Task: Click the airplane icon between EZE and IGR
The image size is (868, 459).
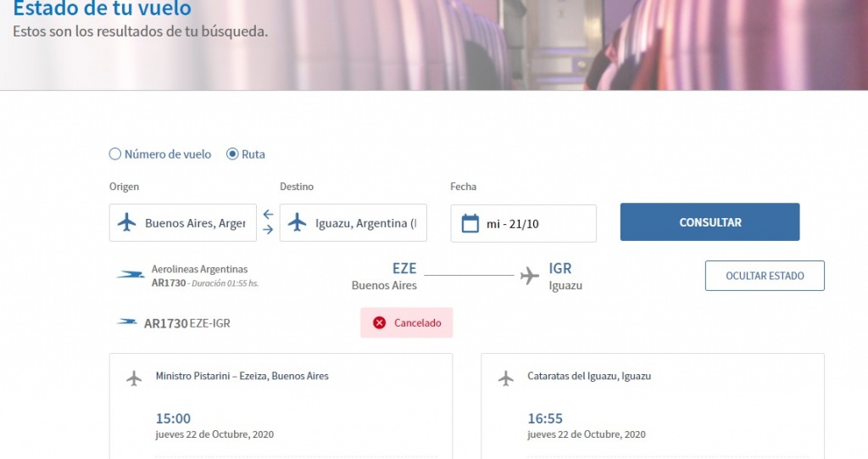Action: 530,276
